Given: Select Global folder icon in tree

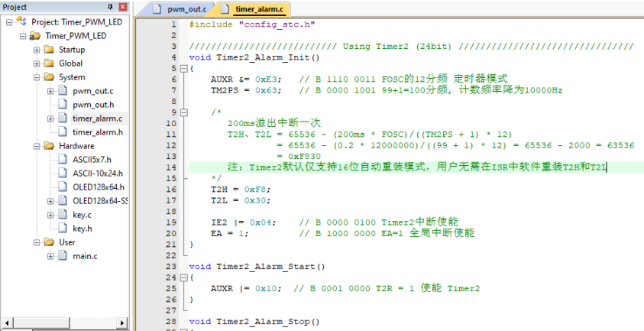Looking at the screenshot, I should pyautogui.click(x=49, y=63).
